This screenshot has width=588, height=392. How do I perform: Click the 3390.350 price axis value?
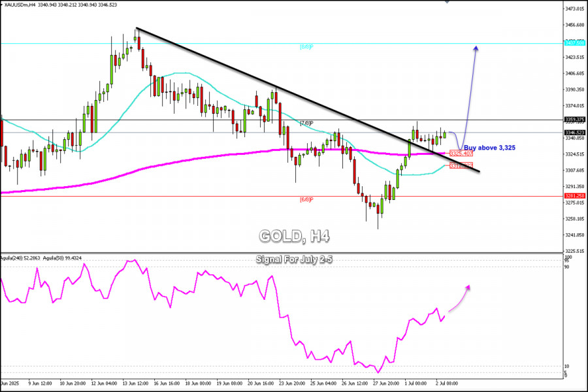click(575, 90)
